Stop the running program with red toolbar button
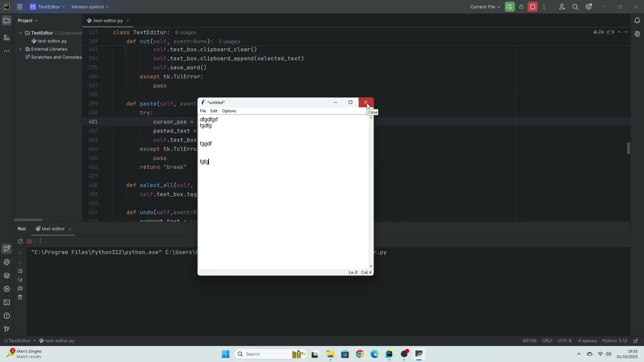The height and width of the screenshot is (362, 644). pos(533,7)
